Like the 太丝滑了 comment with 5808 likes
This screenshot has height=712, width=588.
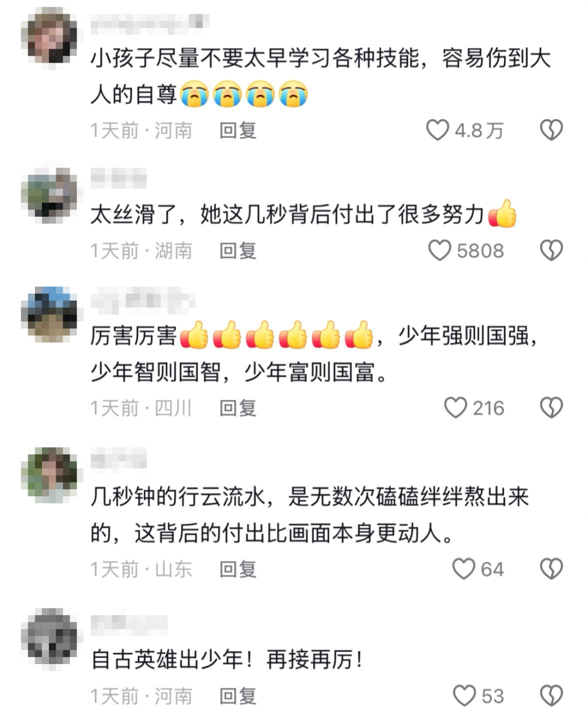[x=439, y=251]
